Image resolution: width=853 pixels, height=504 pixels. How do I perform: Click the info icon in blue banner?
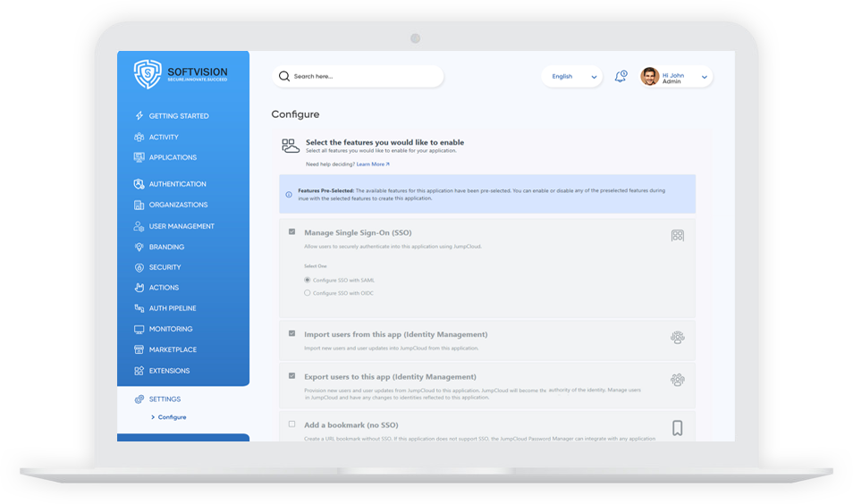(x=289, y=195)
